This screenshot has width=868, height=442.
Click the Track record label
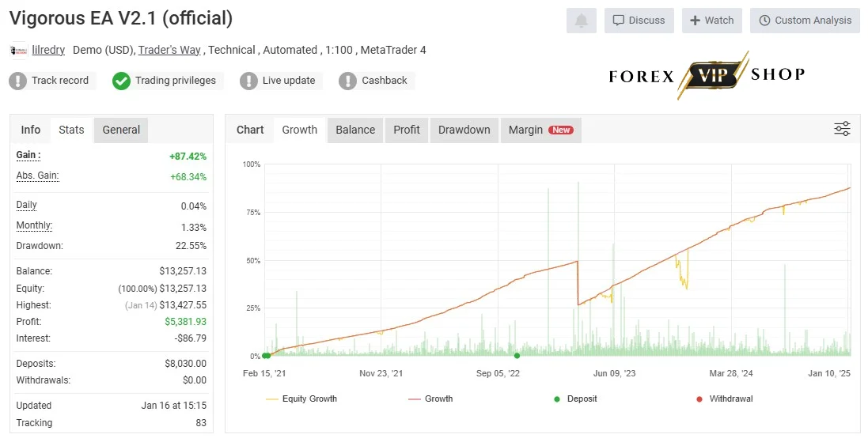click(60, 80)
